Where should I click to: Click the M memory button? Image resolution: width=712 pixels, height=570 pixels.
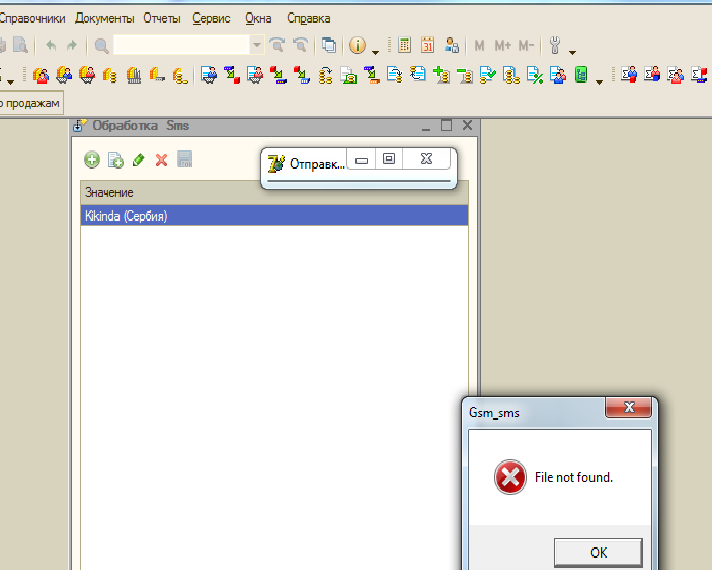coord(479,45)
